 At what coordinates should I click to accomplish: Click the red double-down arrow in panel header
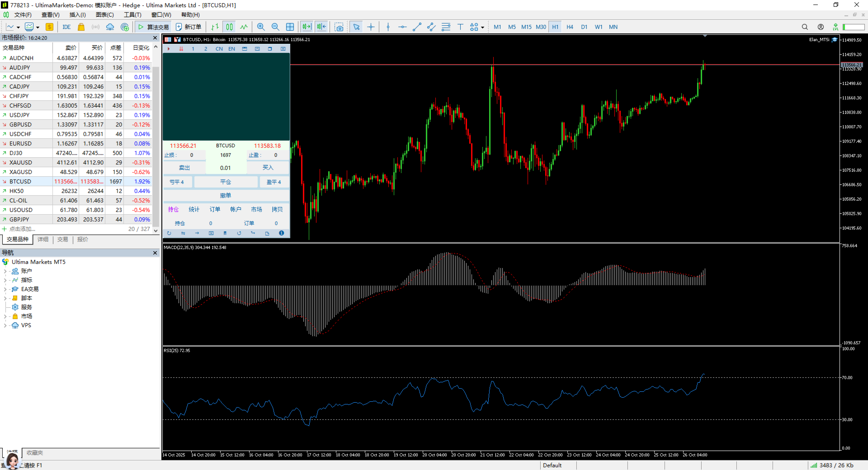[x=181, y=49]
